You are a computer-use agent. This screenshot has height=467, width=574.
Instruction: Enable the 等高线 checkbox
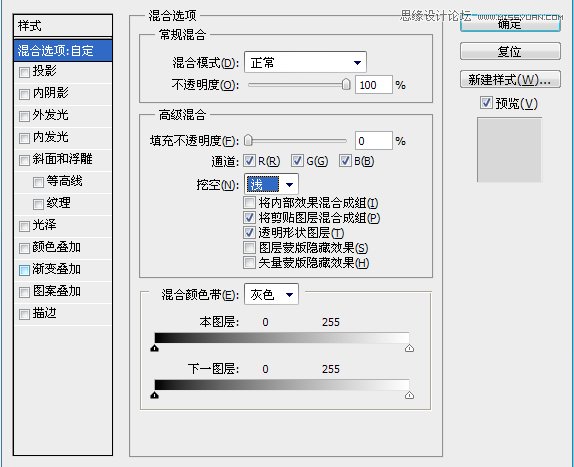38,182
